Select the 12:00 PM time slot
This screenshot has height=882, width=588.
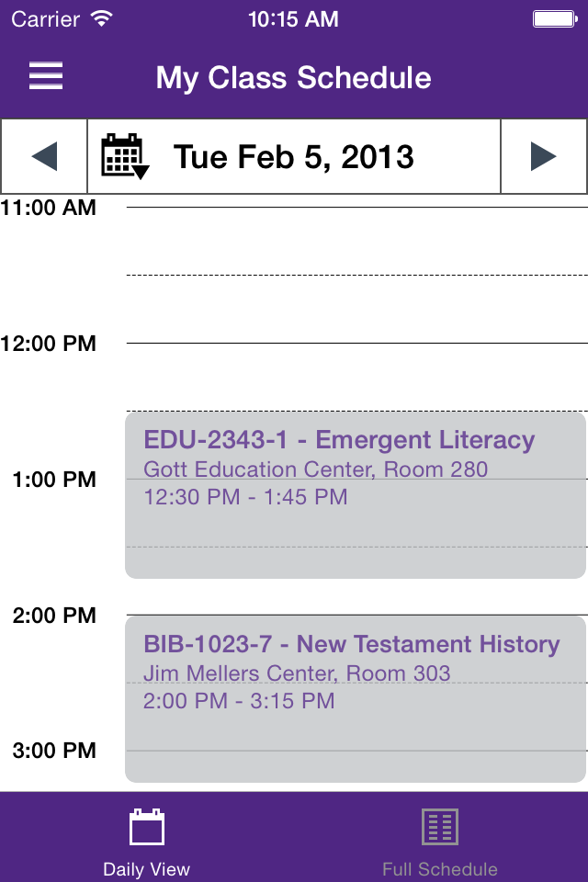(x=356, y=377)
